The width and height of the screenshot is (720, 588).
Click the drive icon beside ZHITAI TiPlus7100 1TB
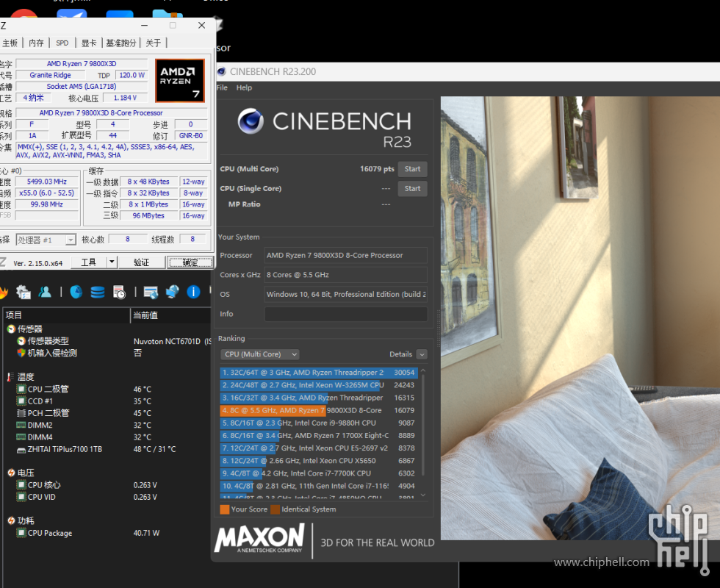coord(21,450)
